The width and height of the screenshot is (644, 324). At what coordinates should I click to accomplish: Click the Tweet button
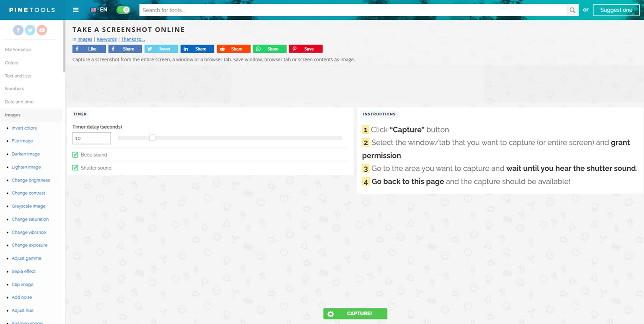[161, 49]
